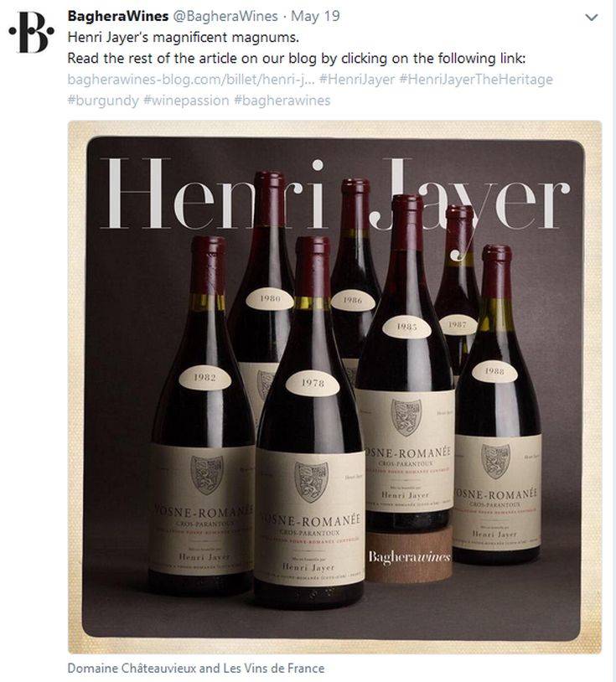Click the 1985 bottle on the wooden stand

(406, 394)
